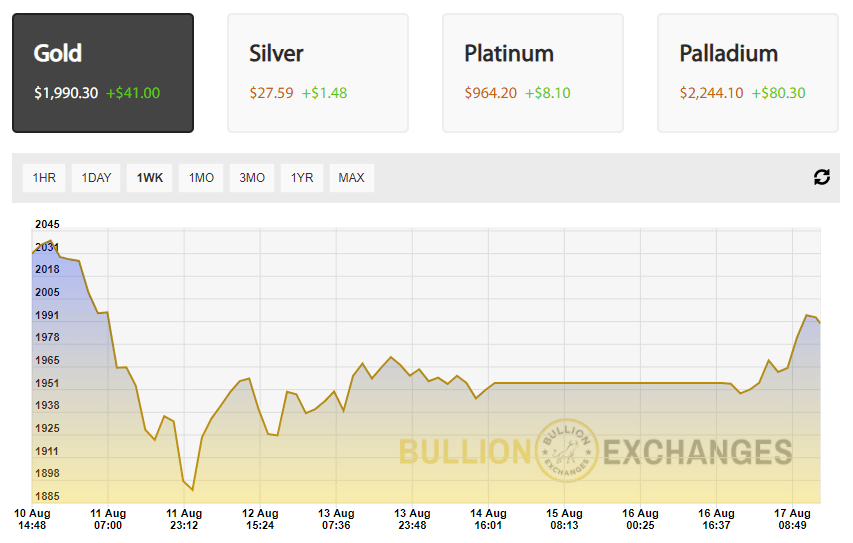Show the 1DAY chart range

coord(97,178)
